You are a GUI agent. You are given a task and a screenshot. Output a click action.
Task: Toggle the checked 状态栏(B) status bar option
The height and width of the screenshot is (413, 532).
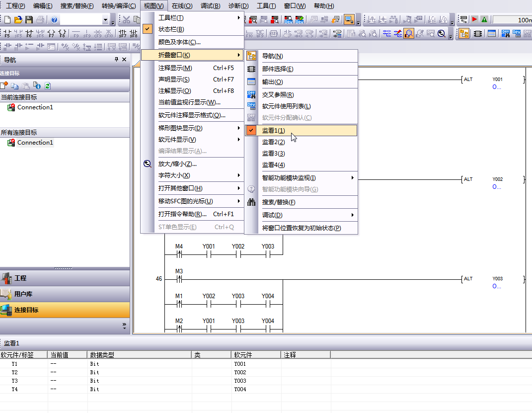tap(171, 30)
